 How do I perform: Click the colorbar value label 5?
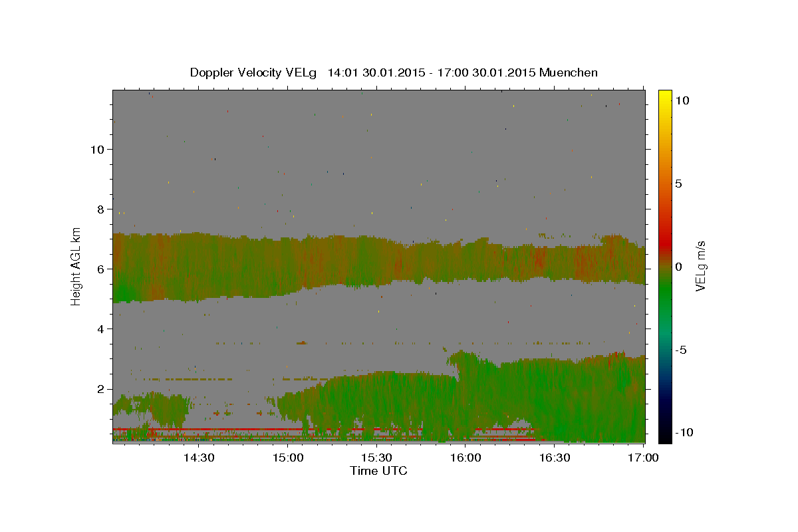click(x=678, y=184)
